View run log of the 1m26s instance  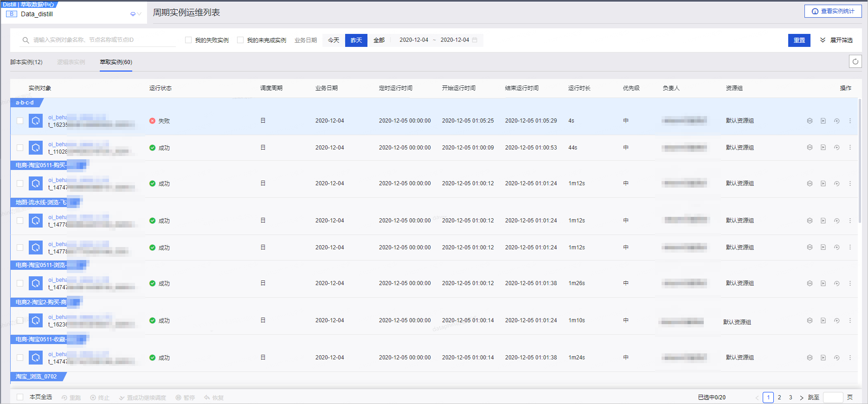click(x=823, y=283)
